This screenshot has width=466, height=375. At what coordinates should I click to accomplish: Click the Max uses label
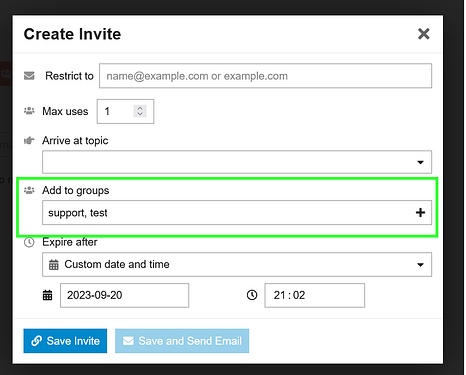click(x=65, y=111)
